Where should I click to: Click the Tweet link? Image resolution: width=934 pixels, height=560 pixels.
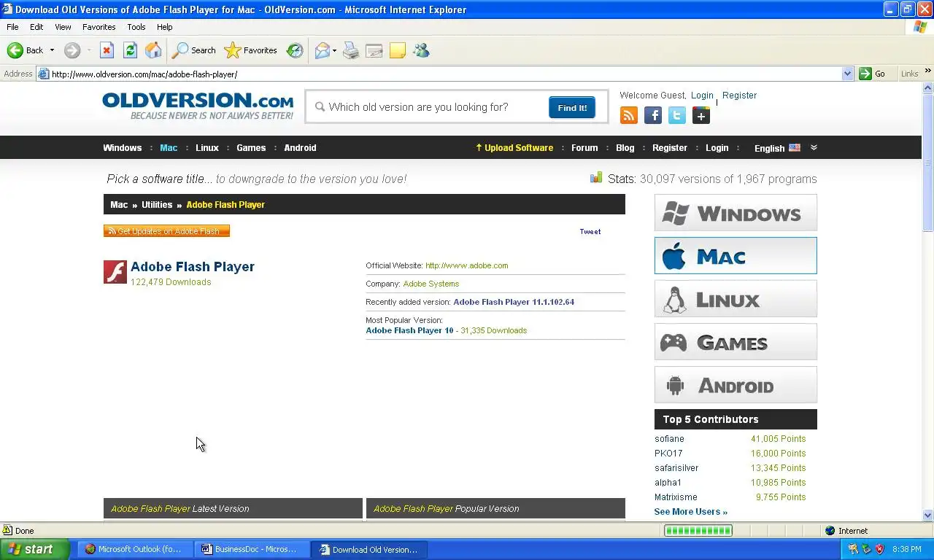590,232
